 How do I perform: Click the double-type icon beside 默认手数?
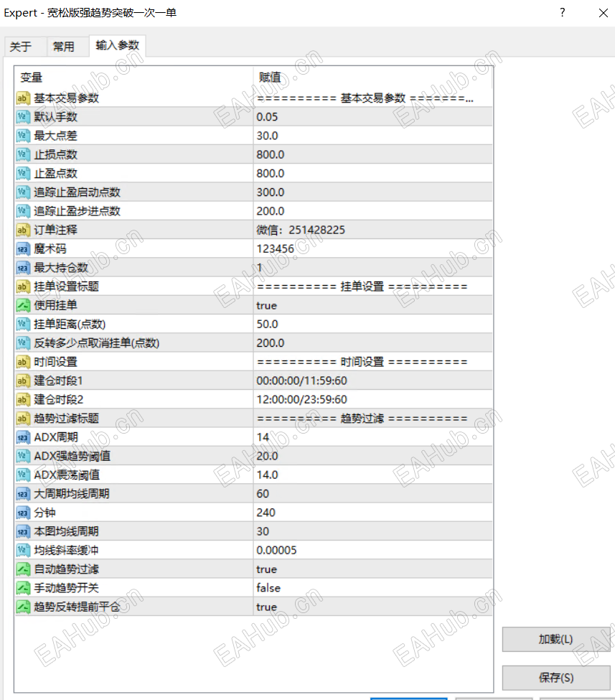(x=22, y=117)
